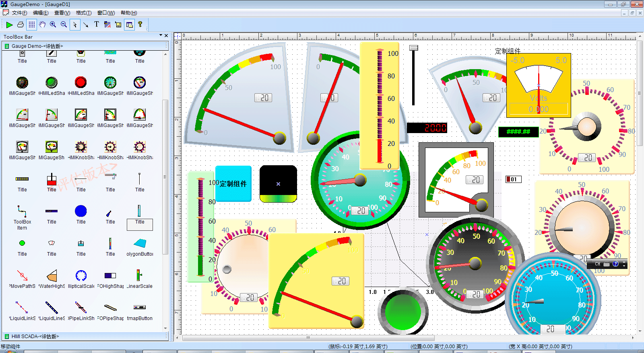Click the Zoom In magnifier icon
The image size is (644, 353).
pos(53,25)
